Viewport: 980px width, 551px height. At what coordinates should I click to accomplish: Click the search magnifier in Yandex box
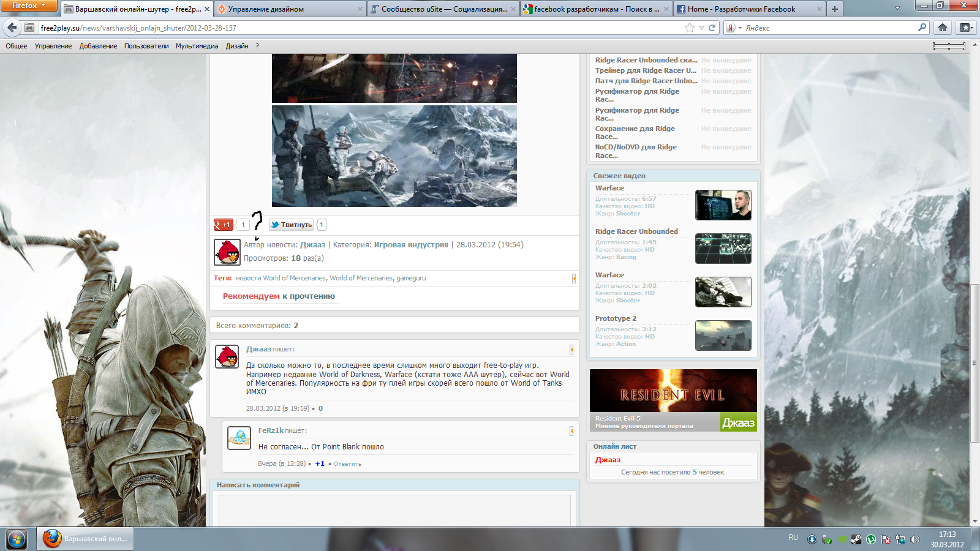tap(922, 28)
